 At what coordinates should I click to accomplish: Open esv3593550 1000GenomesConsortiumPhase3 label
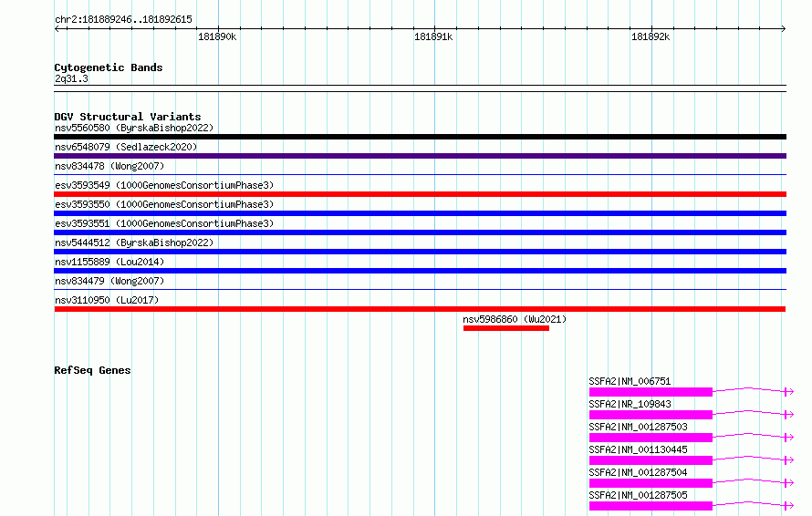[x=164, y=204]
